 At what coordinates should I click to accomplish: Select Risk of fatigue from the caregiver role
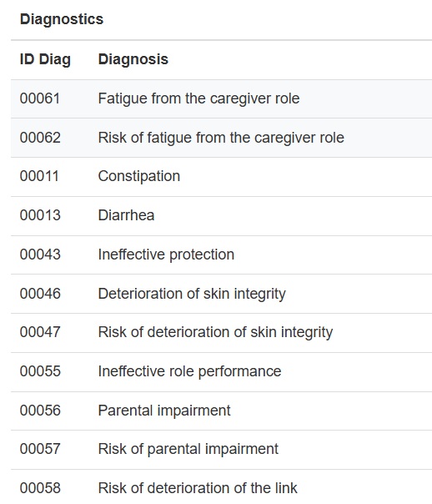point(221,138)
